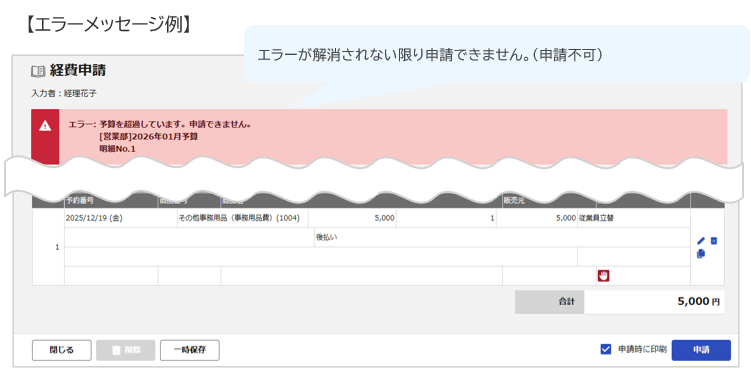The height and width of the screenshot is (375, 751).
Task: Select the 2025/12/19 (金) date cell
Action: tap(121, 218)
